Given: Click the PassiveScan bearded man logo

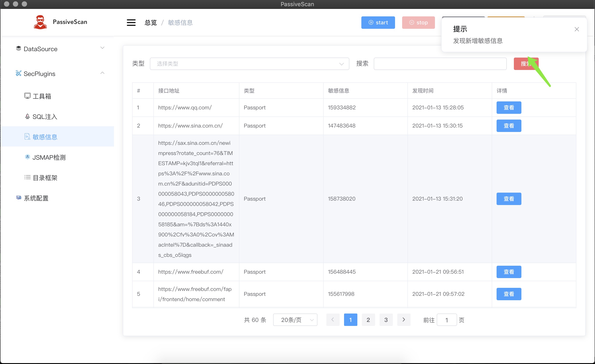Looking at the screenshot, I should click(40, 22).
